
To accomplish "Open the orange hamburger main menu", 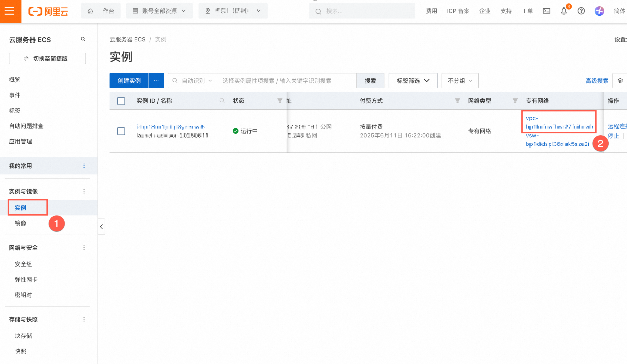I will (x=10, y=11).
